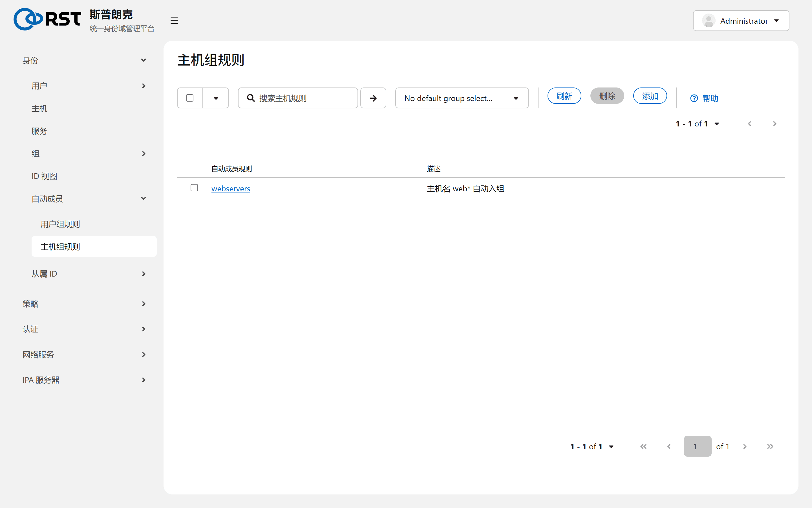The height and width of the screenshot is (508, 812).
Task: Check the select-all checkbox in toolbar
Action: click(x=190, y=98)
